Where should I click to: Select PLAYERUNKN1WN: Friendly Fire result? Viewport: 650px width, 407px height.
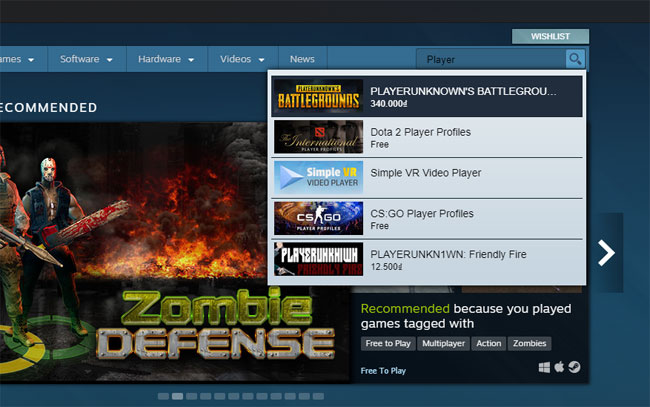point(427,259)
